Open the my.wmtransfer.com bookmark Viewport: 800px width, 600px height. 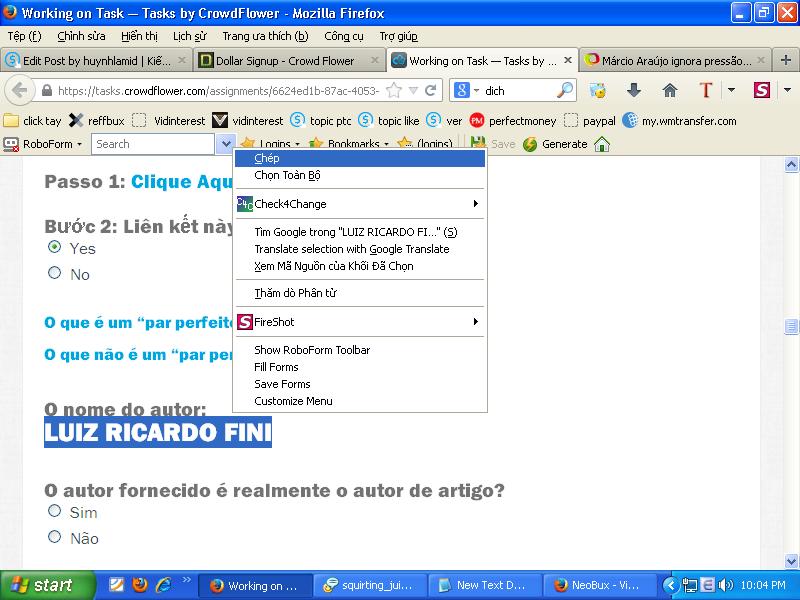(x=680, y=121)
